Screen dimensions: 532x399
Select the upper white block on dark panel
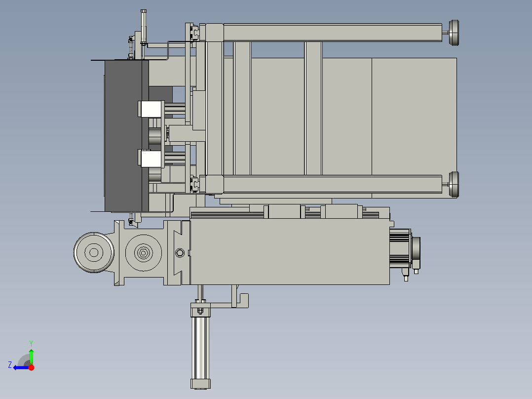click(x=151, y=109)
